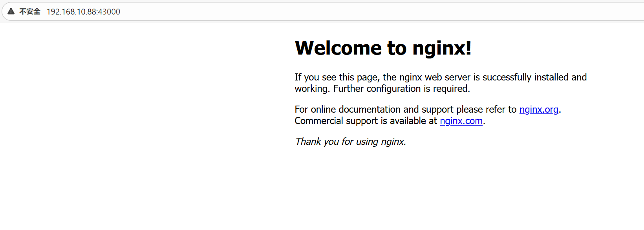Viewport: 644px width, 230px height.
Task: Click the "Thank you for using nginx." text
Action: [x=350, y=142]
